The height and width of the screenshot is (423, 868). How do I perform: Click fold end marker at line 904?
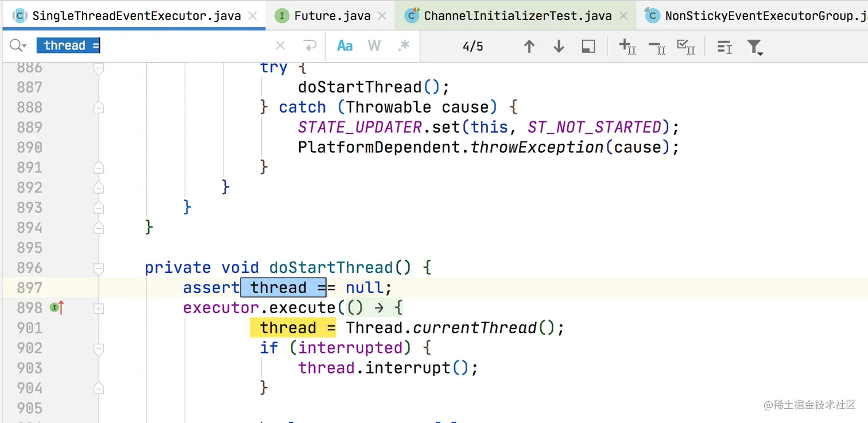pos(99,389)
